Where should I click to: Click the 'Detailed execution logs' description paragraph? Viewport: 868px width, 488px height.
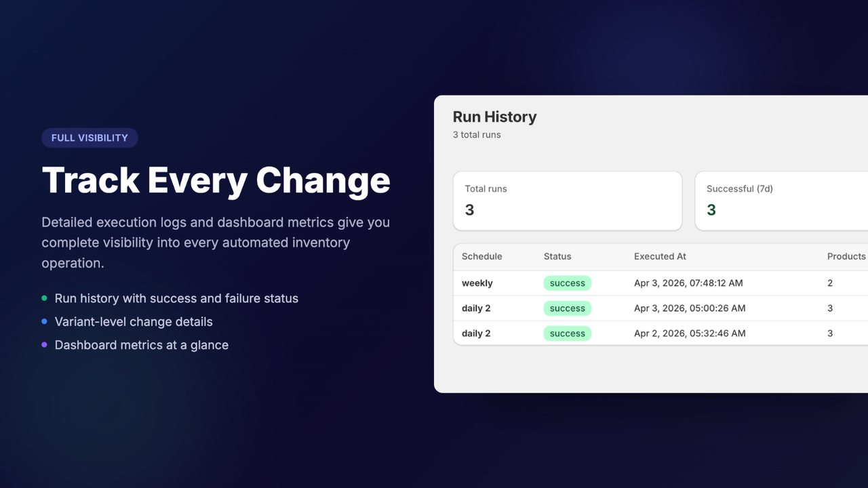[216, 243]
